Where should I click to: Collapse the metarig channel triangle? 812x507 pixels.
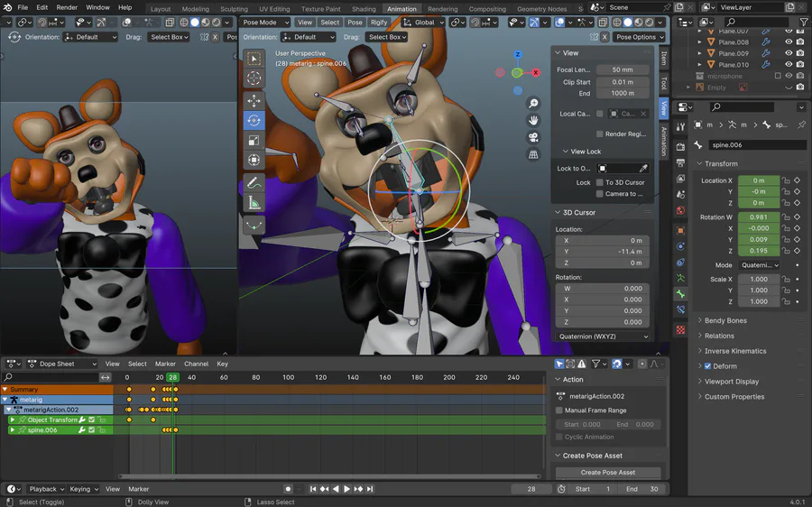(5, 400)
